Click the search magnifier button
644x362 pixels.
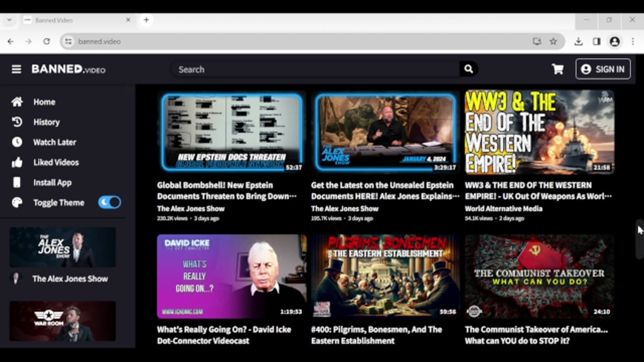[x=468, y=69]
